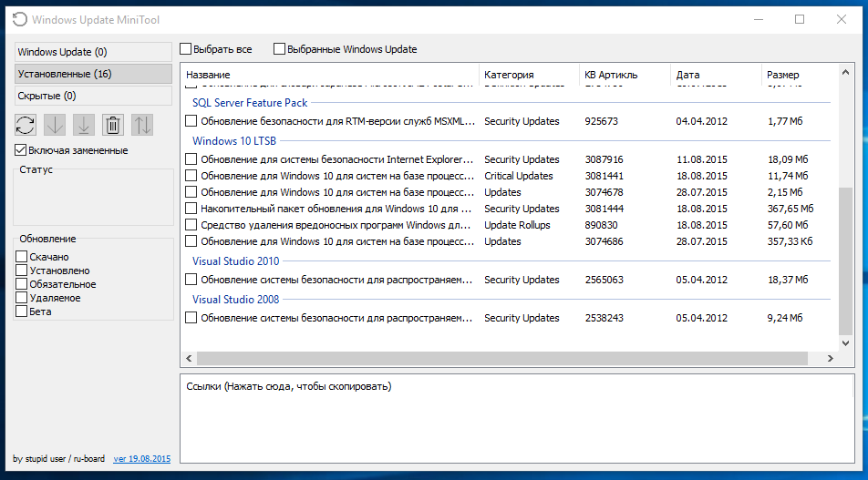Collapse the 'Visual Studio 2010' group
This screenshot has height=480, width=868.
click(235, 260)
